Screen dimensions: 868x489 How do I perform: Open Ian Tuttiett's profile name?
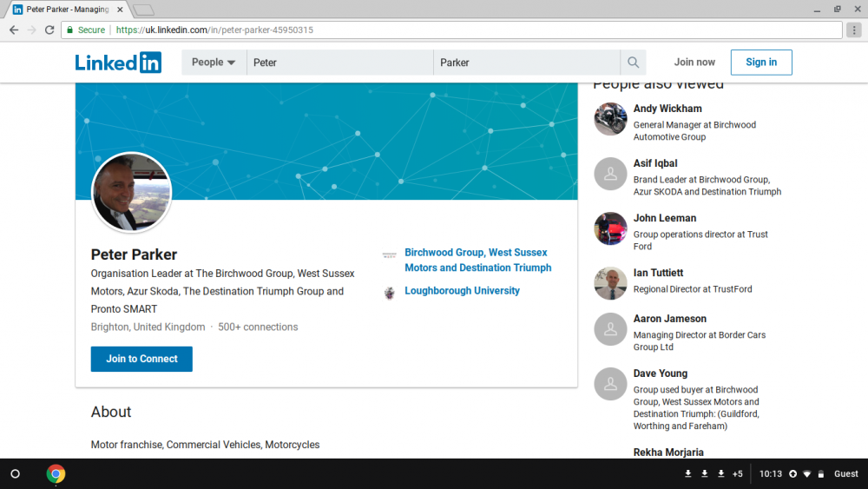pos(658,273)
